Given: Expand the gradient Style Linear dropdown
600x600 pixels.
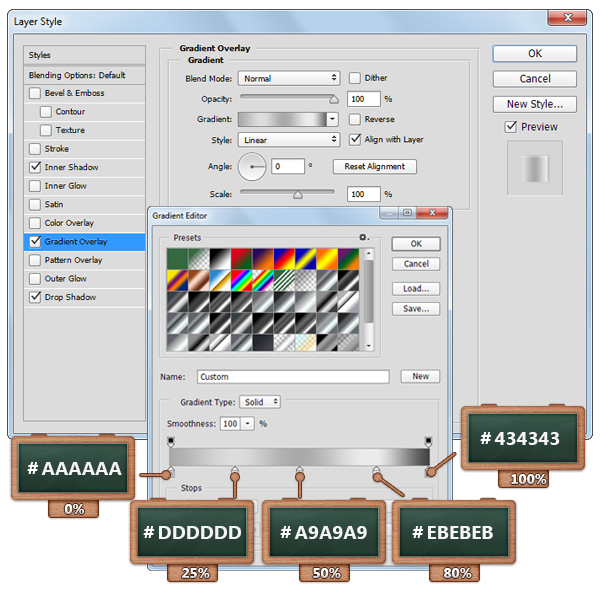Looking at the screenshot, I should point(290,140).
